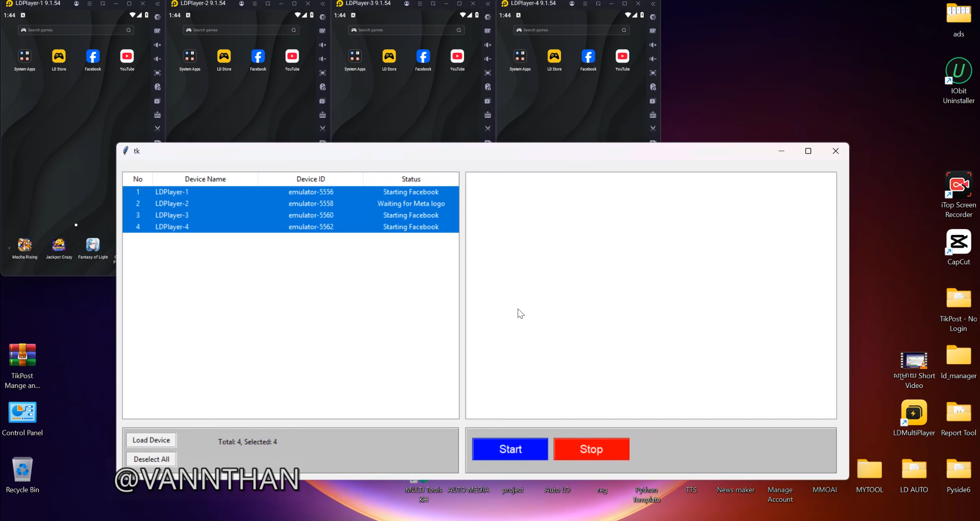Launch YouTube in LDPlayer-3 window

point(457,57)
